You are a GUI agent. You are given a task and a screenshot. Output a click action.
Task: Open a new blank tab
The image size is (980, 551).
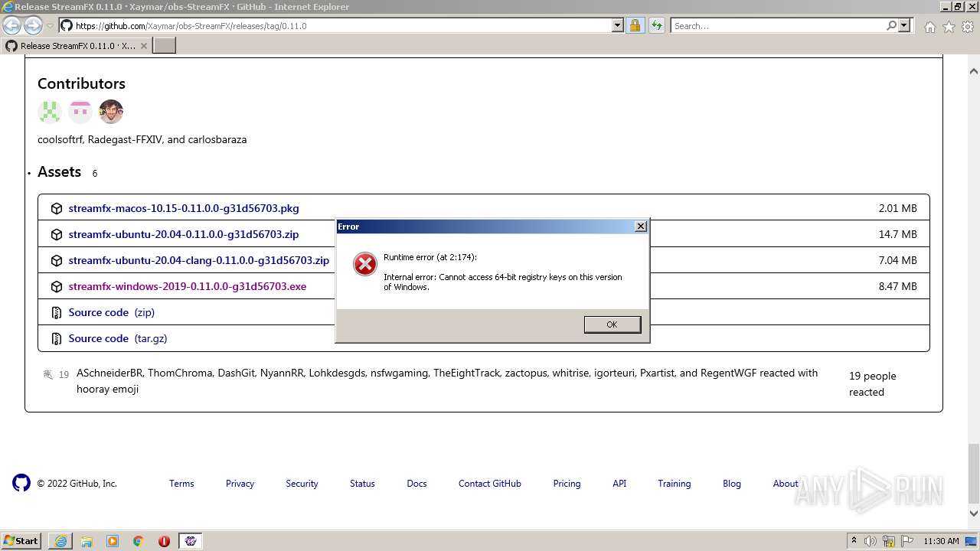pyautogui.click(x=165, y=46)
